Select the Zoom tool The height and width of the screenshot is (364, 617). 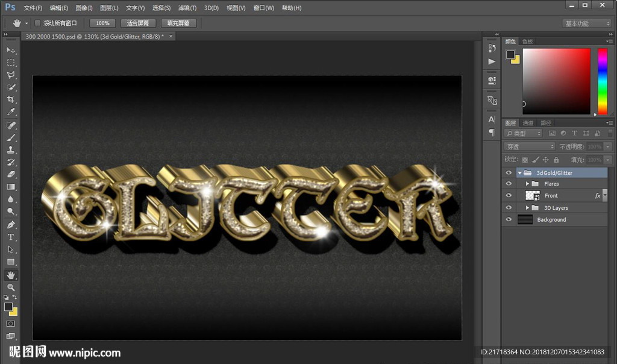click(11, 287)
